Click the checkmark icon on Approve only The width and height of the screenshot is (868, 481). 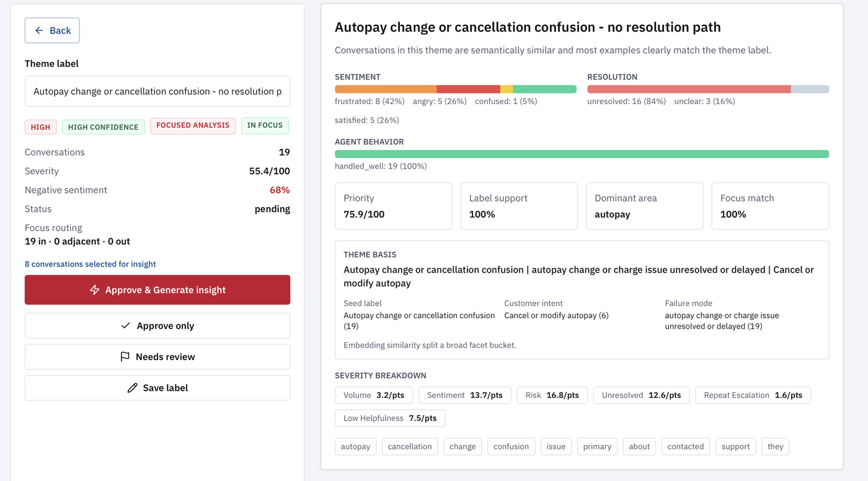(x=126, y=325)
